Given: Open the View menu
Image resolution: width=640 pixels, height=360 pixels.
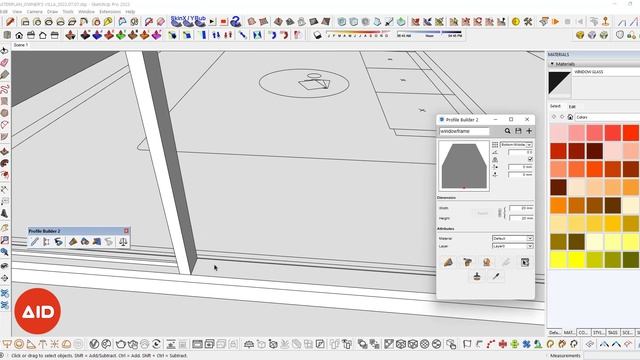Looking at the screenshot, I should coord(18,12).
